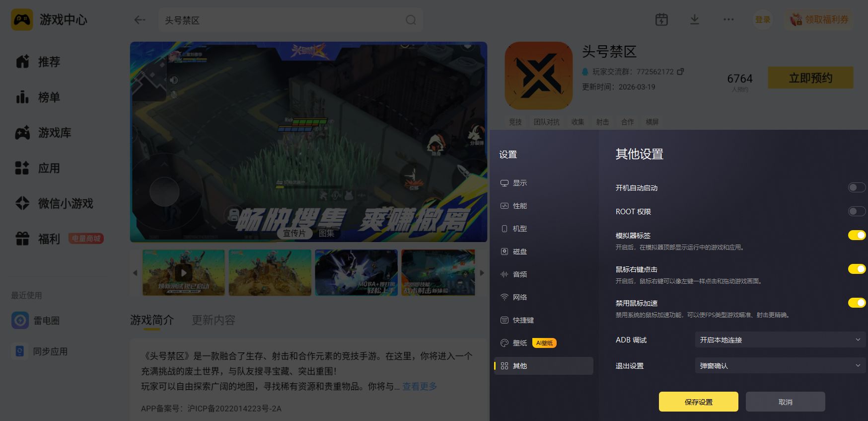This screenshot has height=421, width=868.
Task: Click 保存设置 button
Action: click(699, 402)
